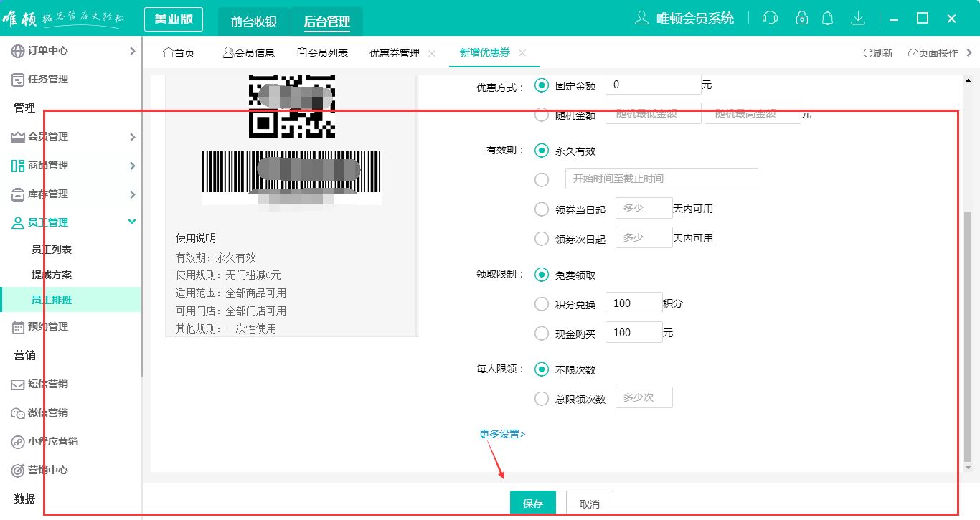Click the 随机最高金额 input field
Screen dimensions: 980x520
[753, 113]
